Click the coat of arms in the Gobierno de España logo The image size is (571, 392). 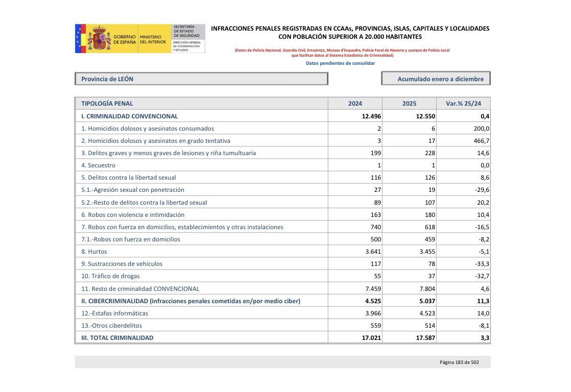[x=100, y=37]
